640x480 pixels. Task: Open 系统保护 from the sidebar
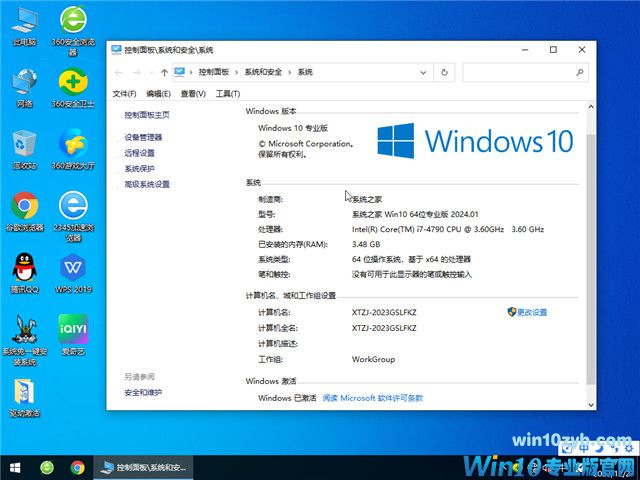[x=140, y=169]
